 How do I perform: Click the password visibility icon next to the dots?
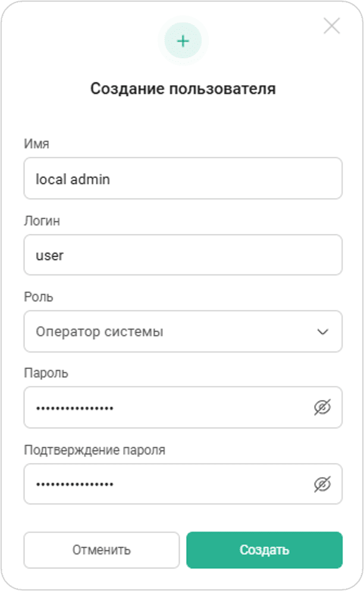click(x=321, y=407)
